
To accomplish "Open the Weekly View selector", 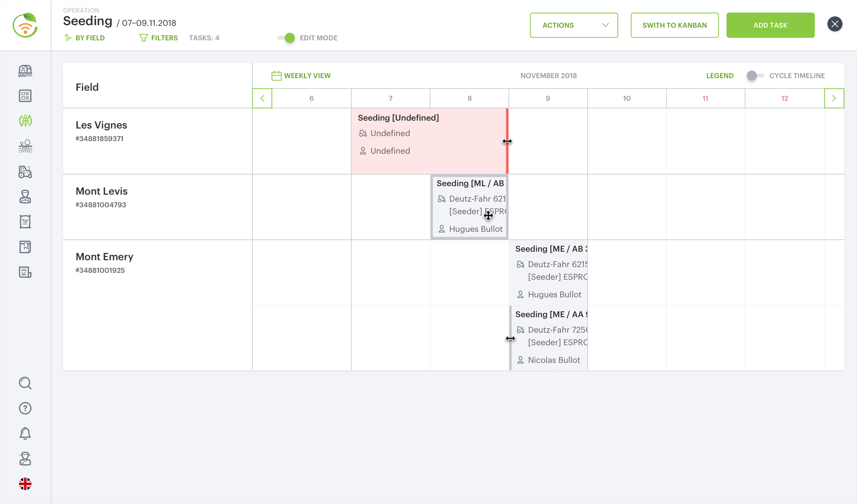I will pos(301,76).
